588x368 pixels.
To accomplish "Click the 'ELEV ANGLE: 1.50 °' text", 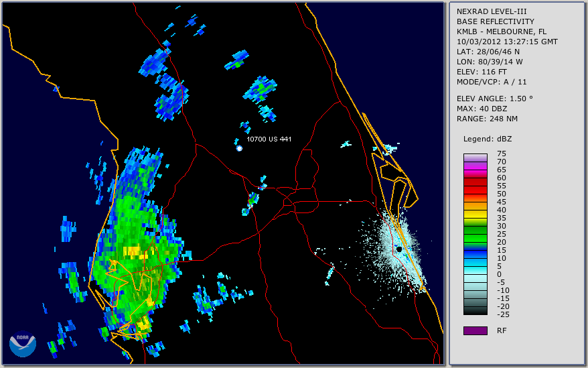I will point(495,99).
